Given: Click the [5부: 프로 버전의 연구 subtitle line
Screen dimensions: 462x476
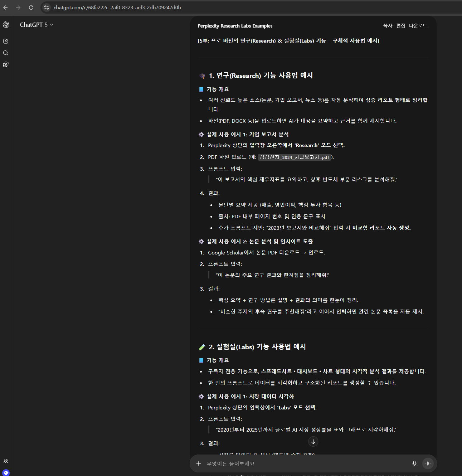Looking at the screenshot, I should tap(288, 41).
